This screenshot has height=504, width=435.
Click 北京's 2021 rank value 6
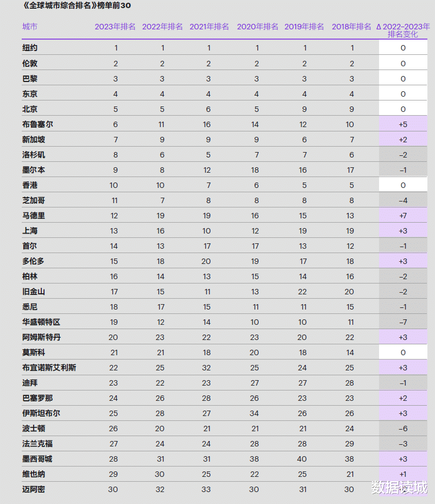coord(209,109)
